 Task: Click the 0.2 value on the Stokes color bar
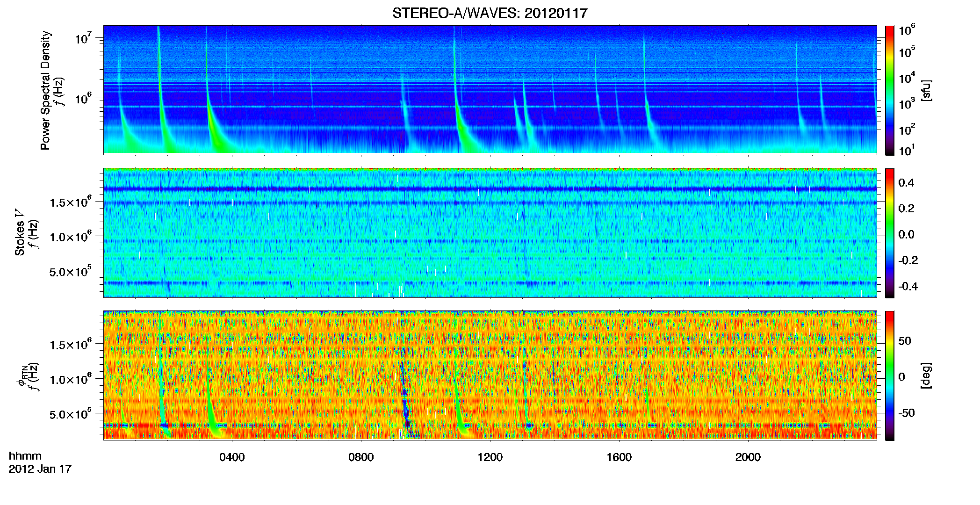(906, 209)
